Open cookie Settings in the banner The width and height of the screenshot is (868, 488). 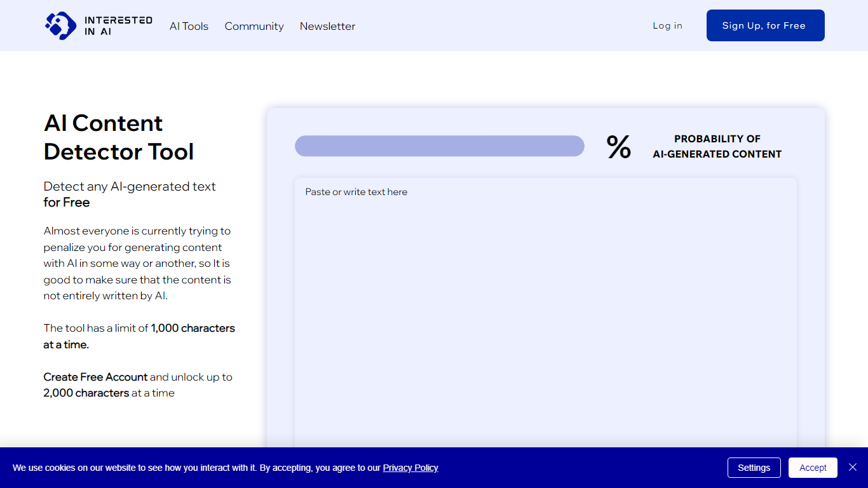click(754, 468)
